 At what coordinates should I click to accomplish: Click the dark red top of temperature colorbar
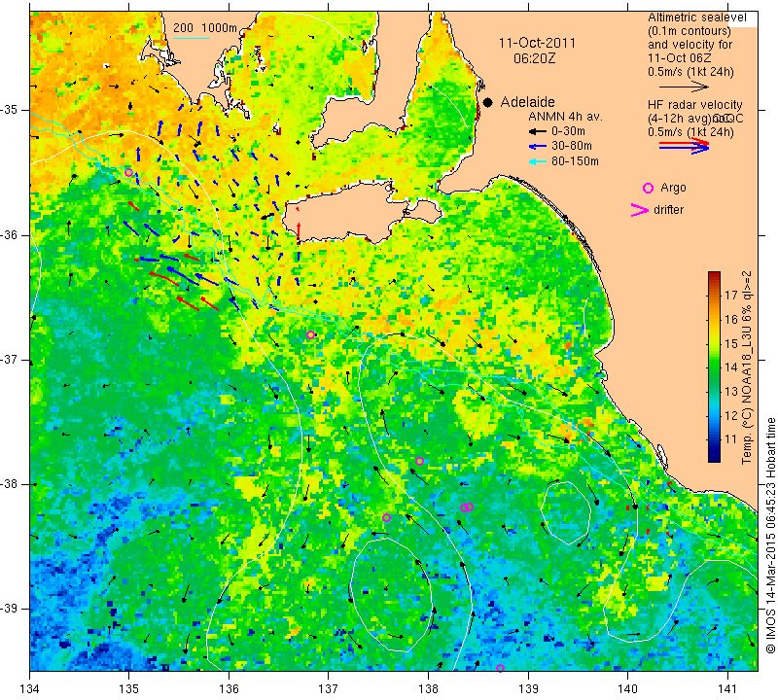(x=714, y=275)
